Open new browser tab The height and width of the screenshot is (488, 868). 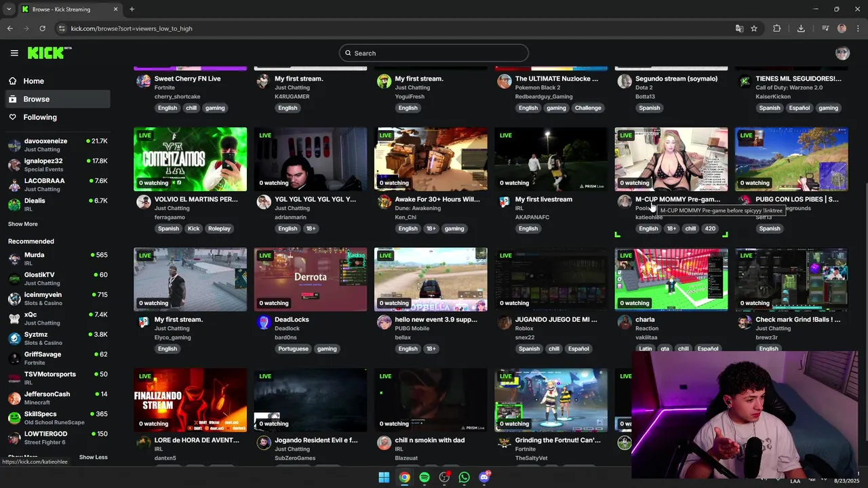click(x=132, y=9)
